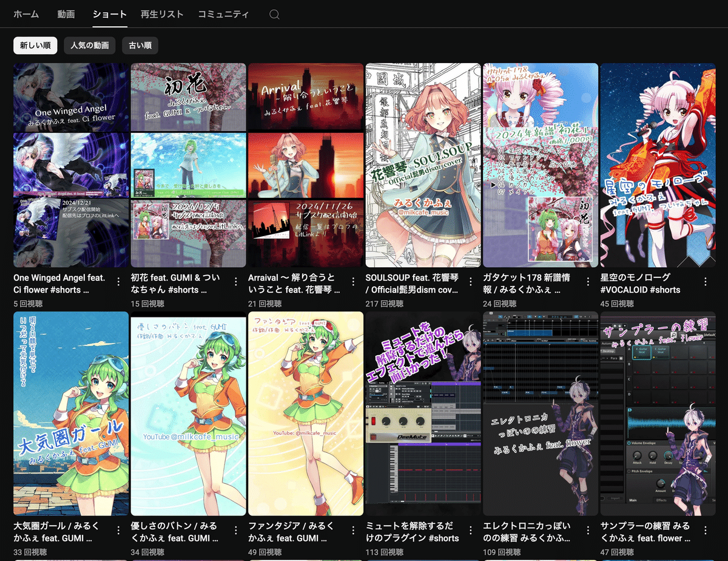Sort shorts by 新しい順
This screenshot has width=728, height=561.
click(x=35, y=46)
